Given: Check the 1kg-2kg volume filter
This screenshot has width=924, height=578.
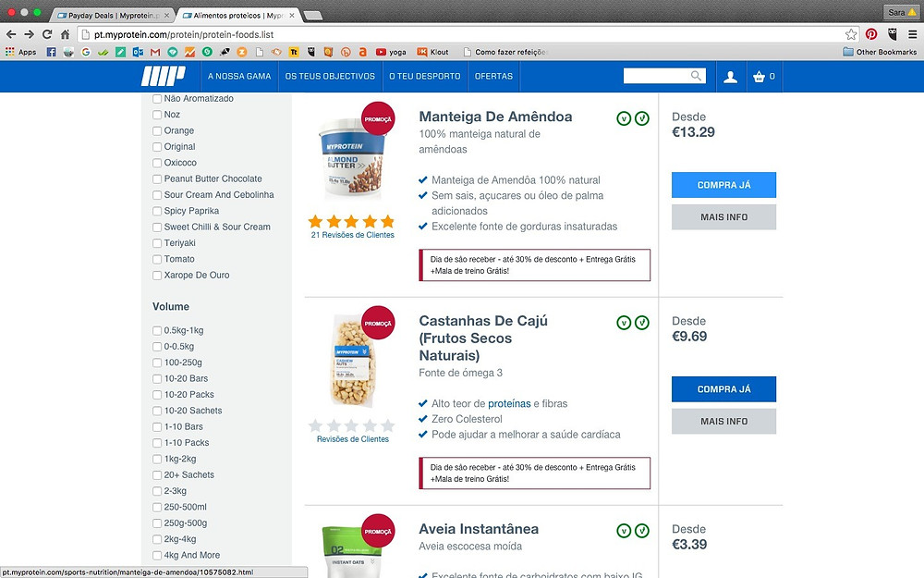Looking at the screenshot, I should pyautogui.click(x=157, y=460).
